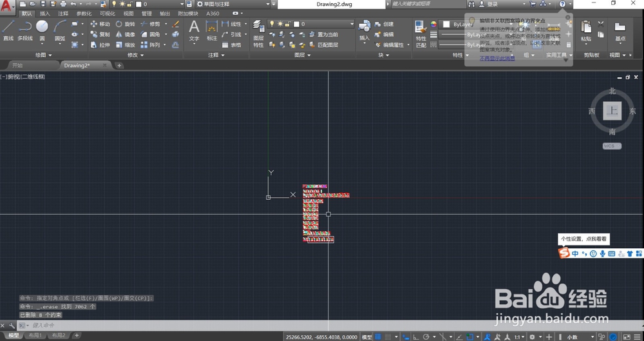Screen dimensions: 644x341
Task: Click the object color wheel swatch in Properties
Action: point(433,24)
